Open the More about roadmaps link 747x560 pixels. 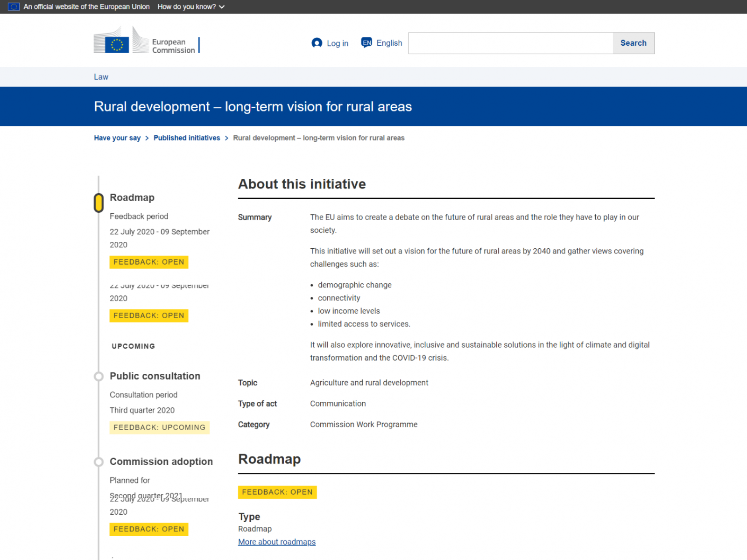pyautogui.click(x=277, y=542)
